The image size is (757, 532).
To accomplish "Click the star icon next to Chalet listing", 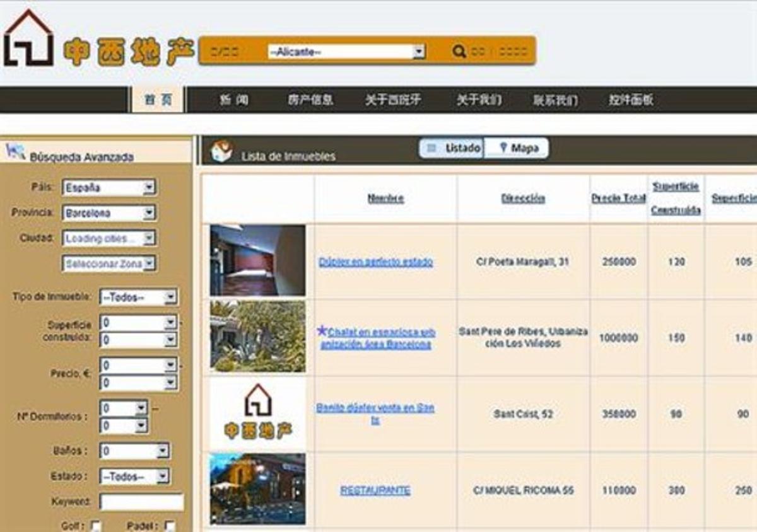I will coord(322,330).
